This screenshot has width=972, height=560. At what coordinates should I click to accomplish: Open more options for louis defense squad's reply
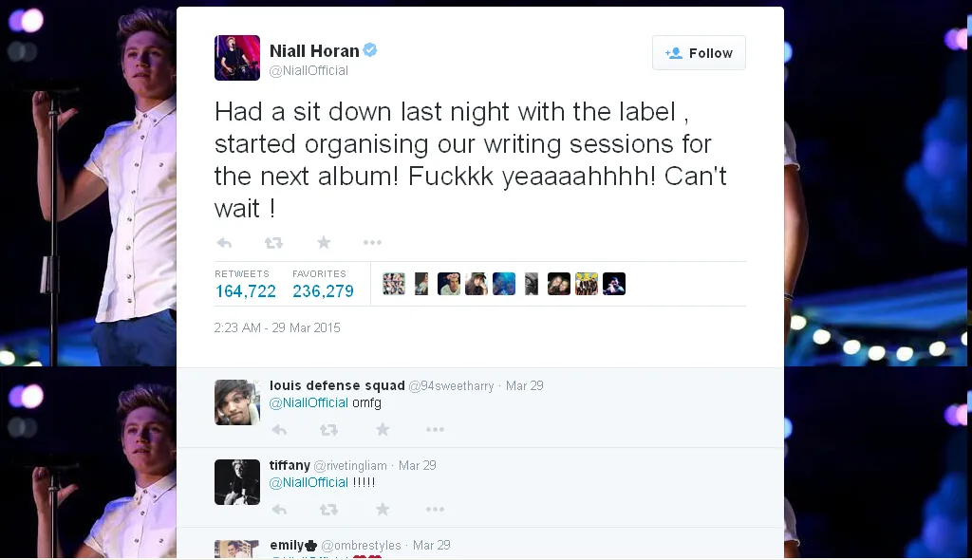(436, 429)
